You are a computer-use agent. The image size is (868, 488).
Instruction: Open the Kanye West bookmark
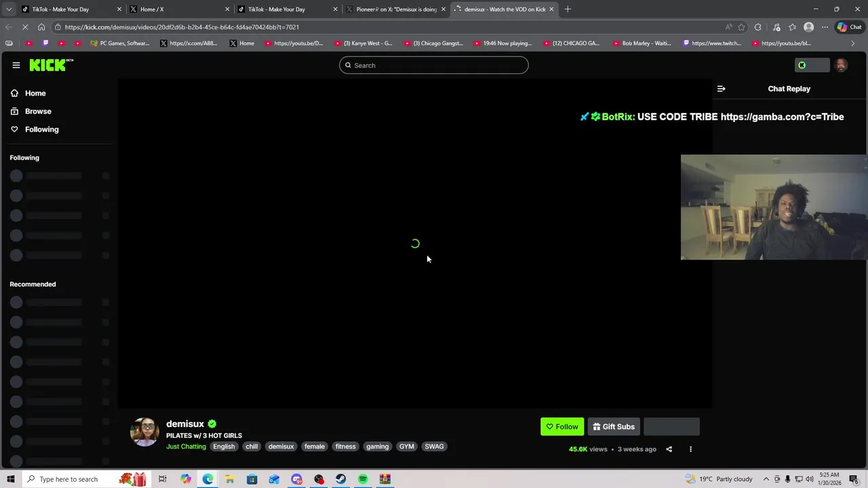363,43
